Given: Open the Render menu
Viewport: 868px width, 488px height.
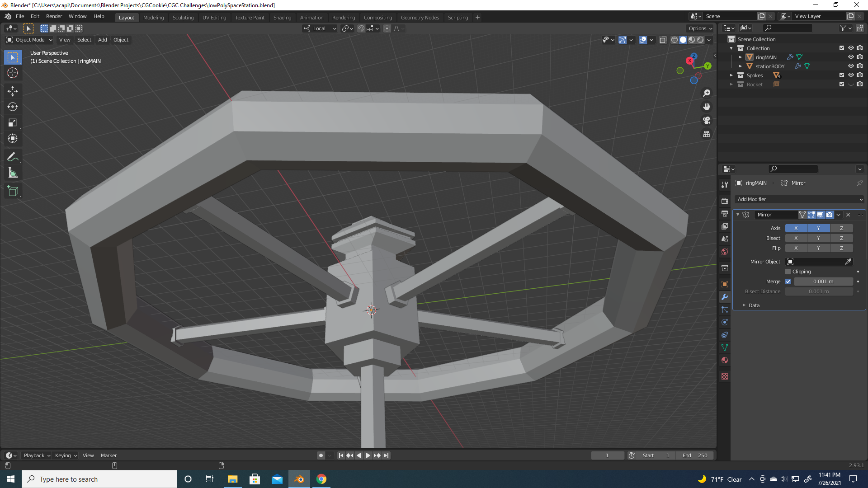Looking at the screenshot, I should [x=54, y=16].
